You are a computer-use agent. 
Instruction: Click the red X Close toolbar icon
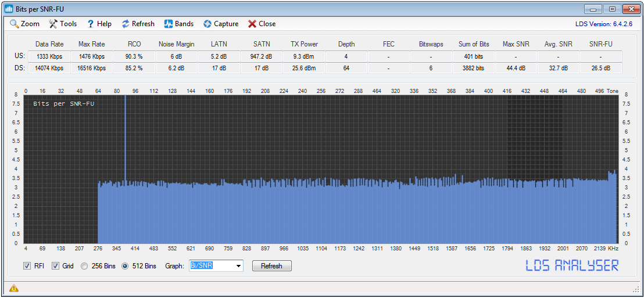[x=252, y=24]
